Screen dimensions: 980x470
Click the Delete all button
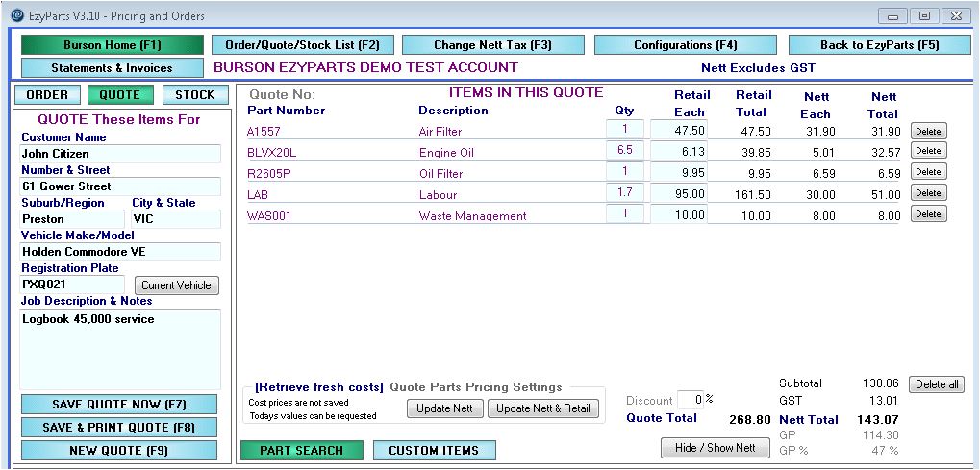click(x=937, y=384)
